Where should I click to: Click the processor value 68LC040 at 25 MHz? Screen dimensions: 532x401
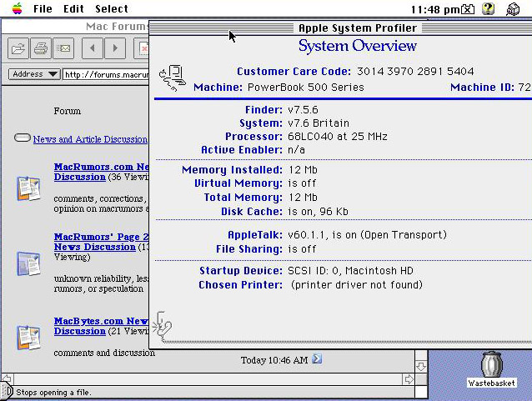[337, 137]
